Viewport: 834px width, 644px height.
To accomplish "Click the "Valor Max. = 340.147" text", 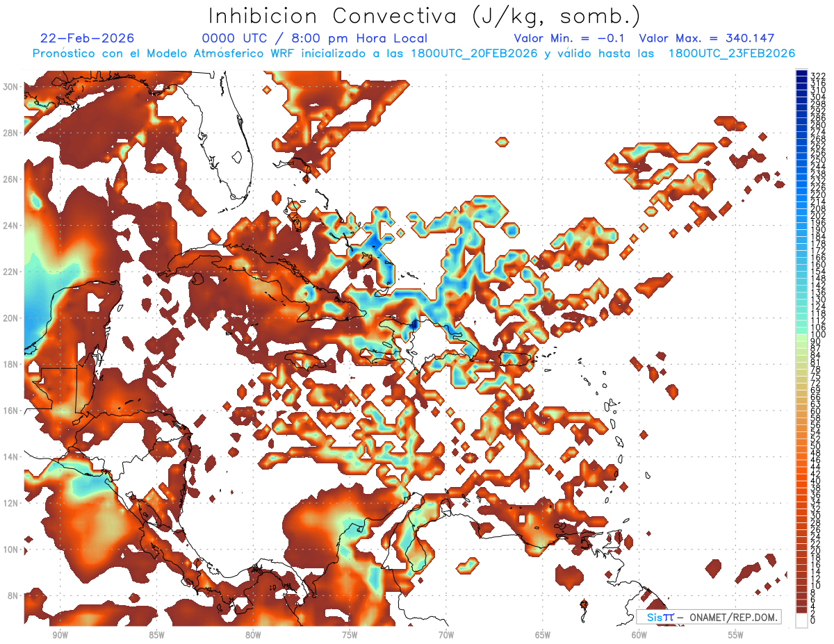I will point(706,38).
